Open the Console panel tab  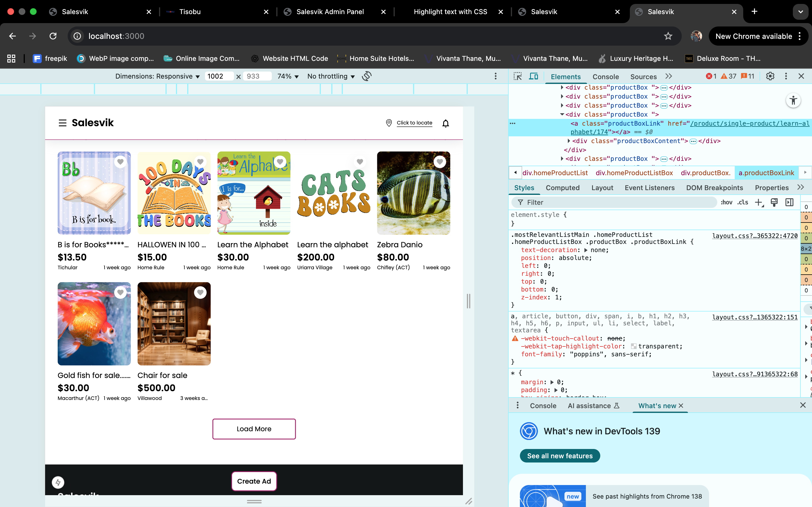click(605, 77)
